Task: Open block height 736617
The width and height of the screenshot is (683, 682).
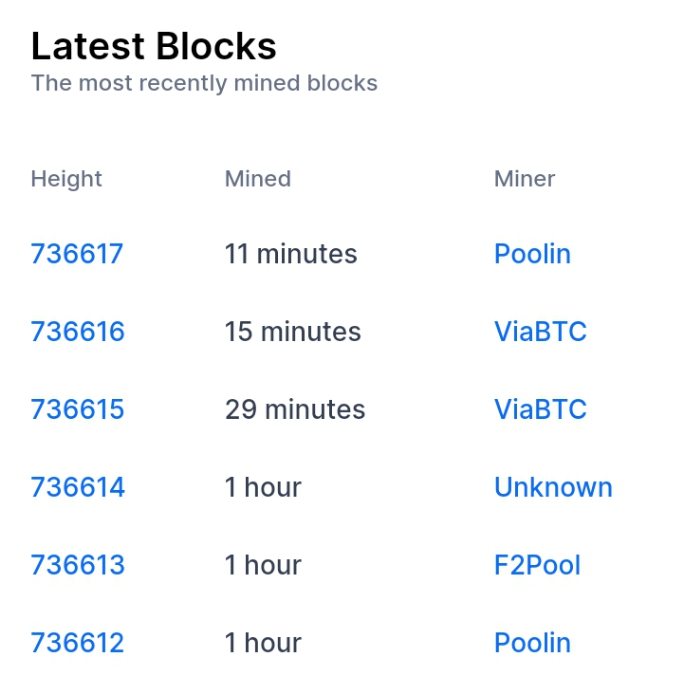Action: [x=77, y=254]
